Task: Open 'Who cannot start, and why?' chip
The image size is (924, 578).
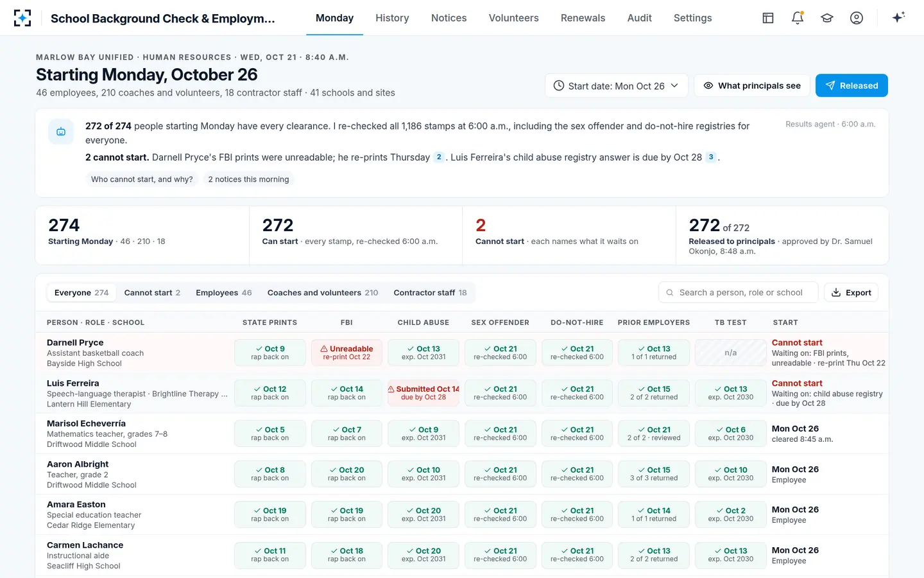Action: [142, 179]
